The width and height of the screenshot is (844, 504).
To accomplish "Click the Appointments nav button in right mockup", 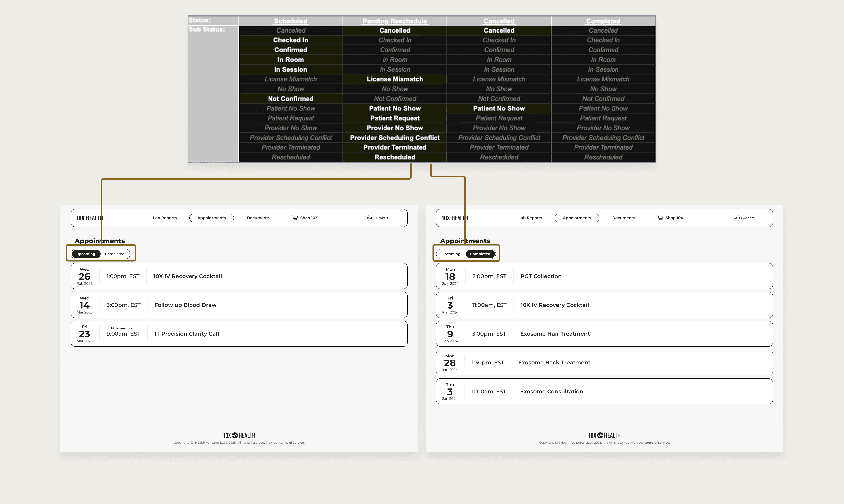I will point(576,218).
